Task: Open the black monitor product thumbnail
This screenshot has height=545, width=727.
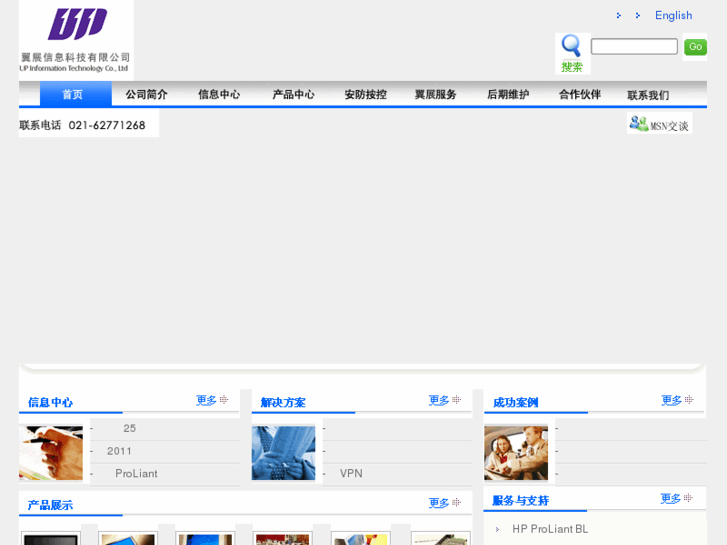Action: click(51, 539)
